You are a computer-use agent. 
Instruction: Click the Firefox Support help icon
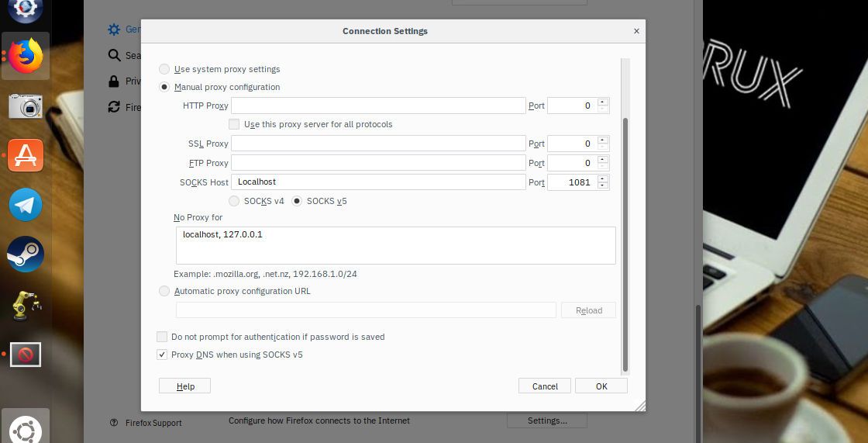tap(114, 423)
